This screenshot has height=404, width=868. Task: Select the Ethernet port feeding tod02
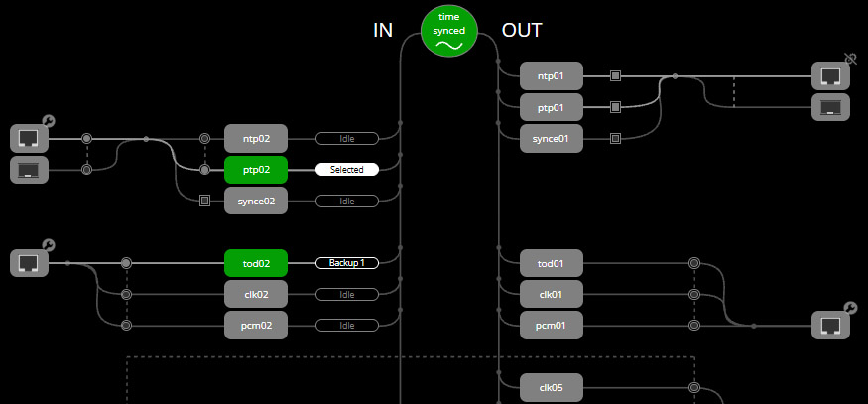[29, 263]
